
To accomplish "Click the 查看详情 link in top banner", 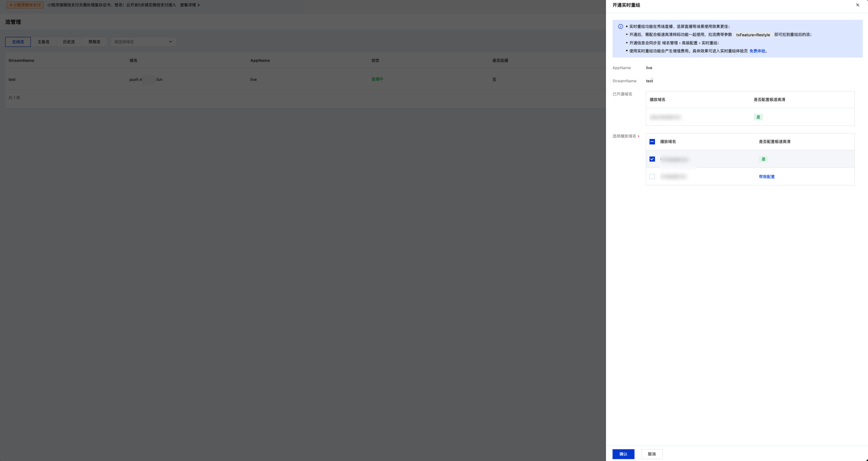I will click(x=188, y=5).
